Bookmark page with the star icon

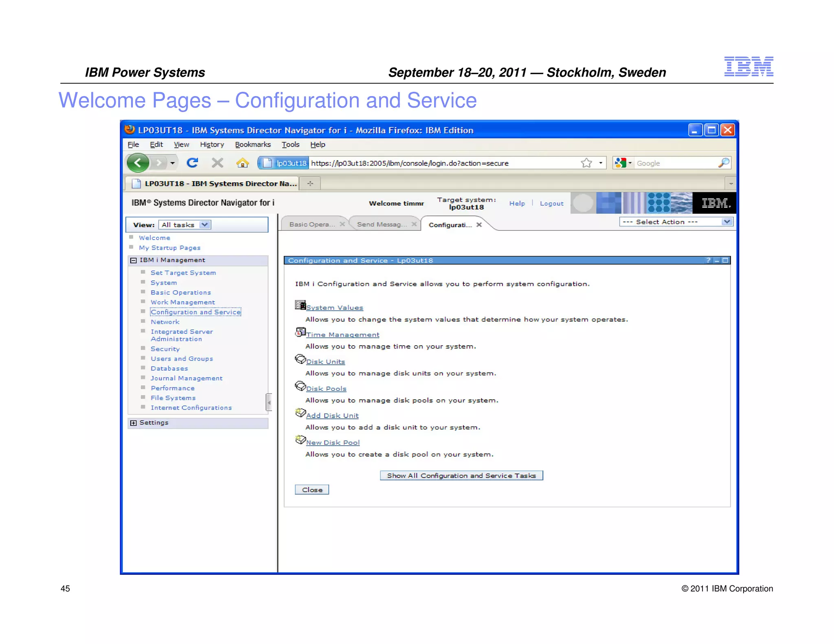coord(586,163)
